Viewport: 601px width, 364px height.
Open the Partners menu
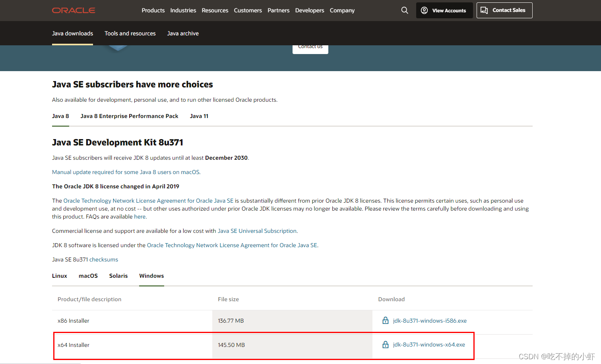pos(279,10)
